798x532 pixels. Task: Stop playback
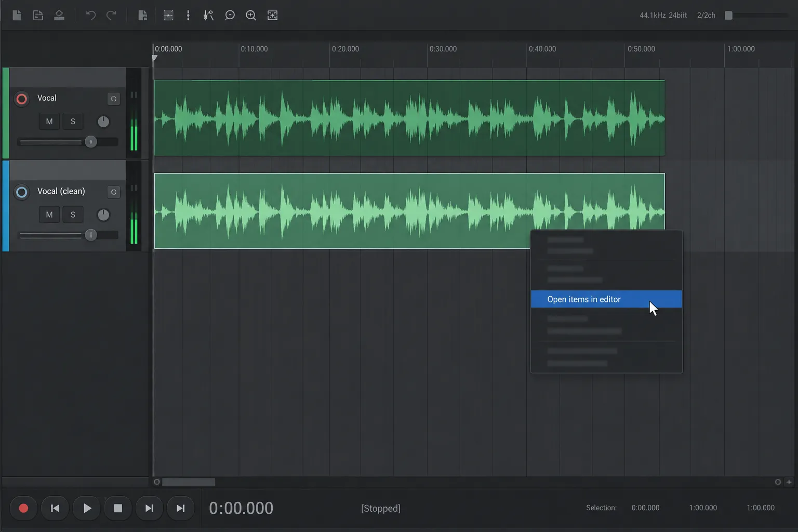click(x=118, y=508)
